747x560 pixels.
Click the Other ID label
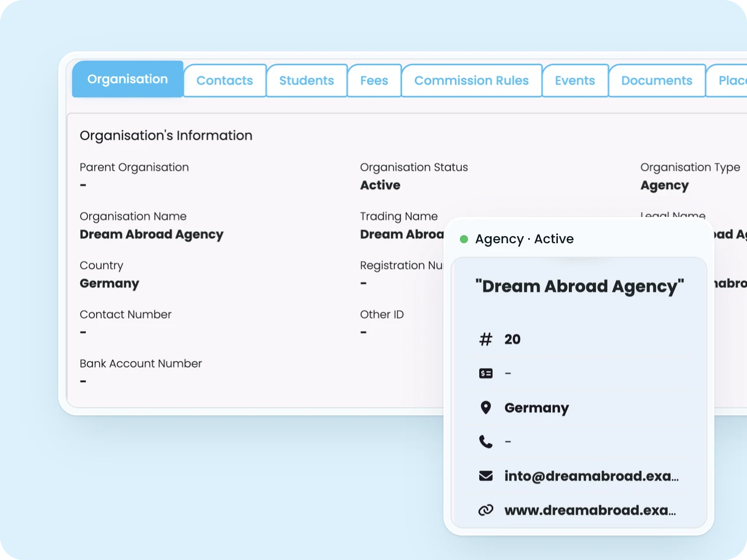[382, 314]
